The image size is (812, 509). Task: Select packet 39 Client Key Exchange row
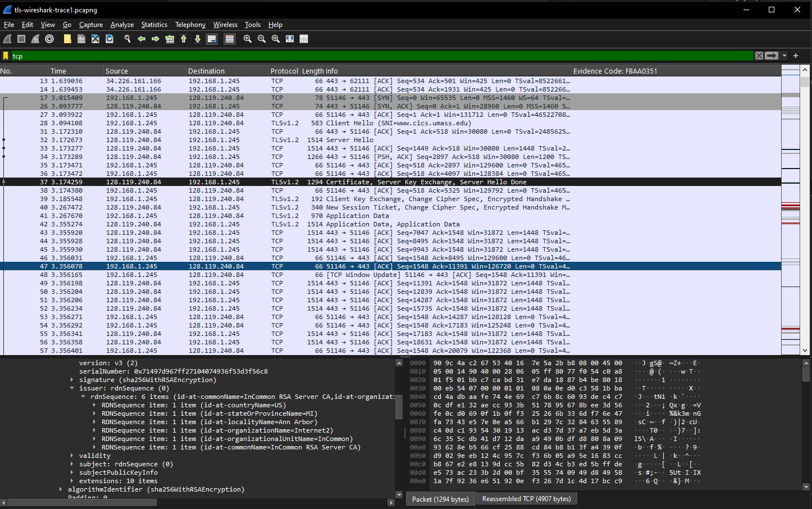390,199
